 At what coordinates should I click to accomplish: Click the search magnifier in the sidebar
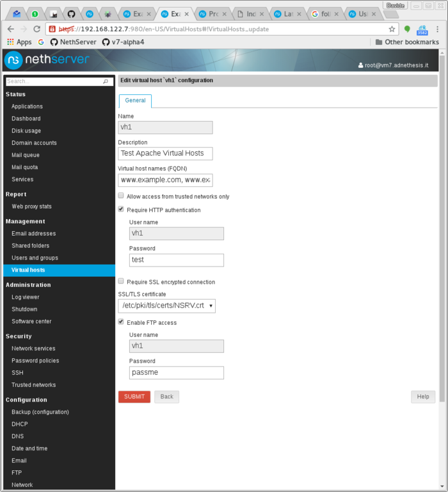click(106, 81)
